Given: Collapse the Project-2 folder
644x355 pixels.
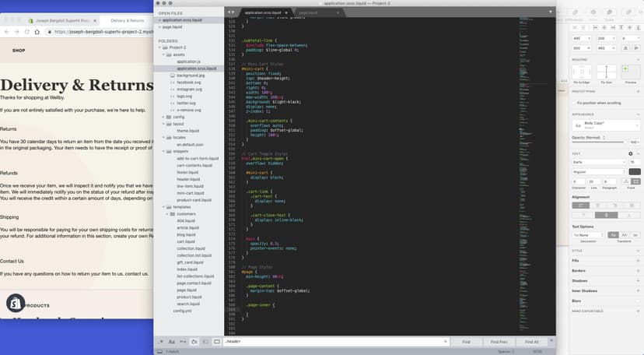Looking at the screenshot, I should click(159, 48).
